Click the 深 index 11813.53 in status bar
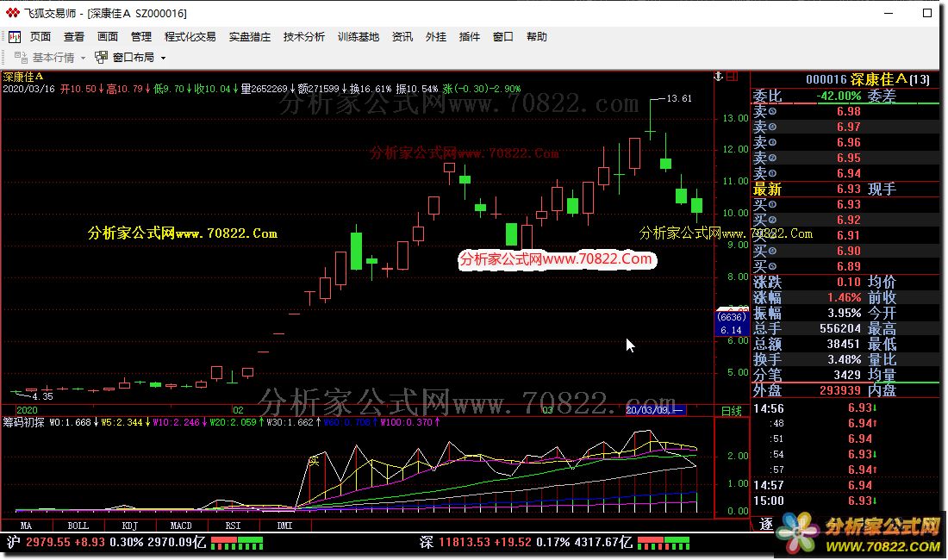The image size is (948, 560). (x=465, y=543)
